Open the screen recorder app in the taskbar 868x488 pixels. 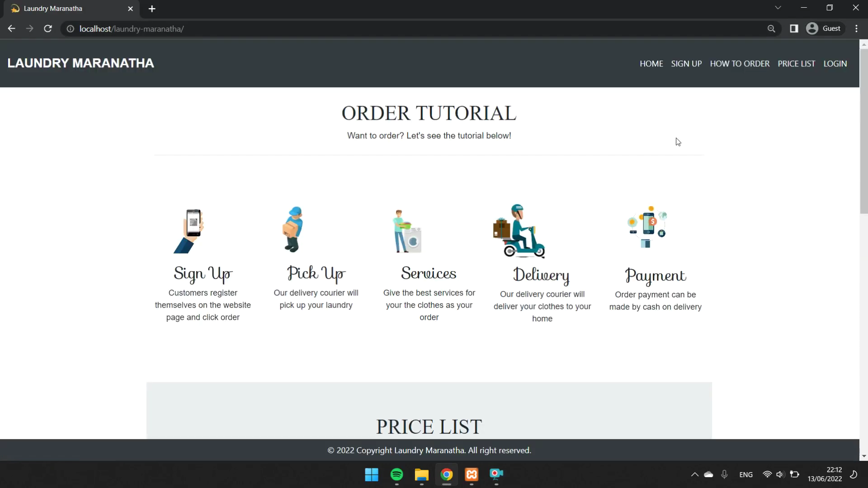point(496,474)
